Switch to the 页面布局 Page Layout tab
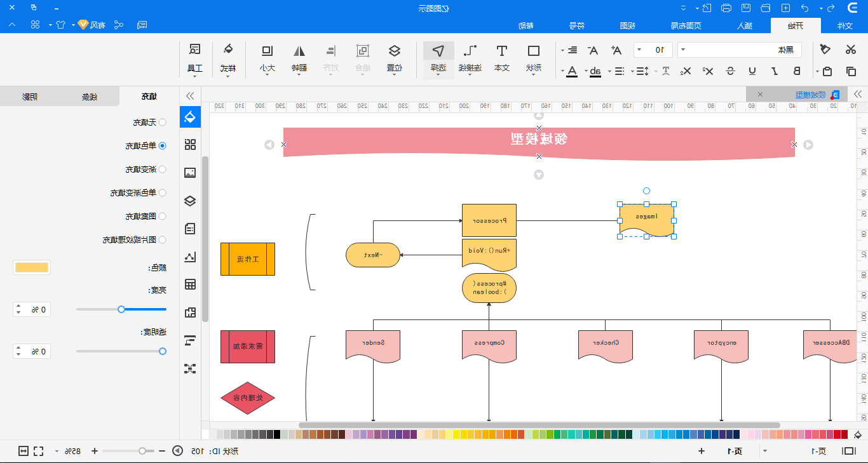 point(686,25)
